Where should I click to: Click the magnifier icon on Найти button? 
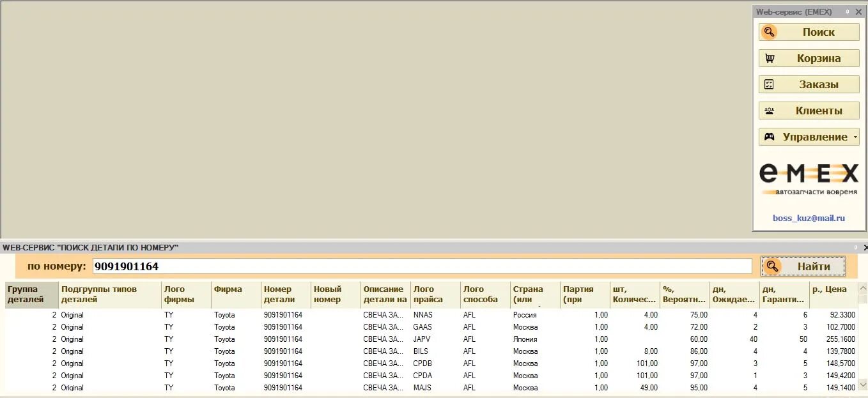pos(773,266)
